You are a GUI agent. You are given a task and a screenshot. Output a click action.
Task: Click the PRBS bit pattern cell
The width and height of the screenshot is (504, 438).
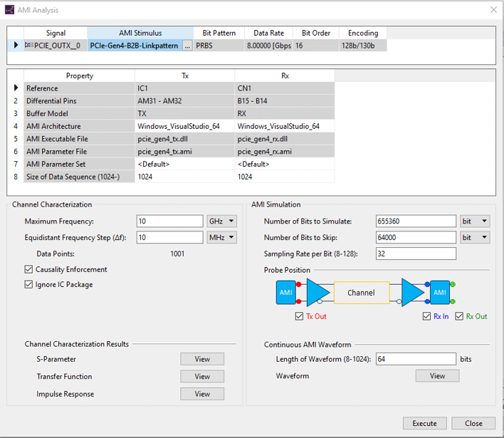point(219,46)
